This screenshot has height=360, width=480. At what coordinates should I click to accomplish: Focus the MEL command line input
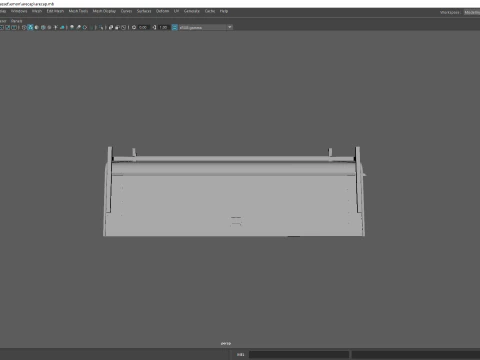299,355
